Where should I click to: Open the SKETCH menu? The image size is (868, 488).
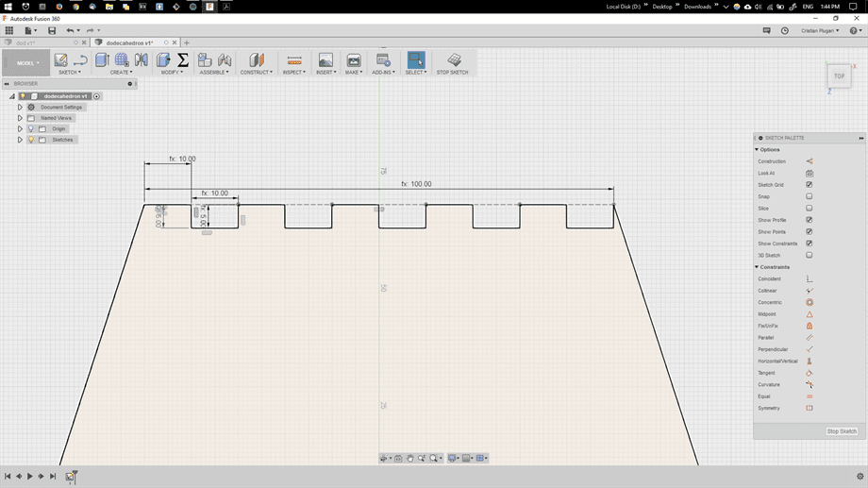[70, 72]
